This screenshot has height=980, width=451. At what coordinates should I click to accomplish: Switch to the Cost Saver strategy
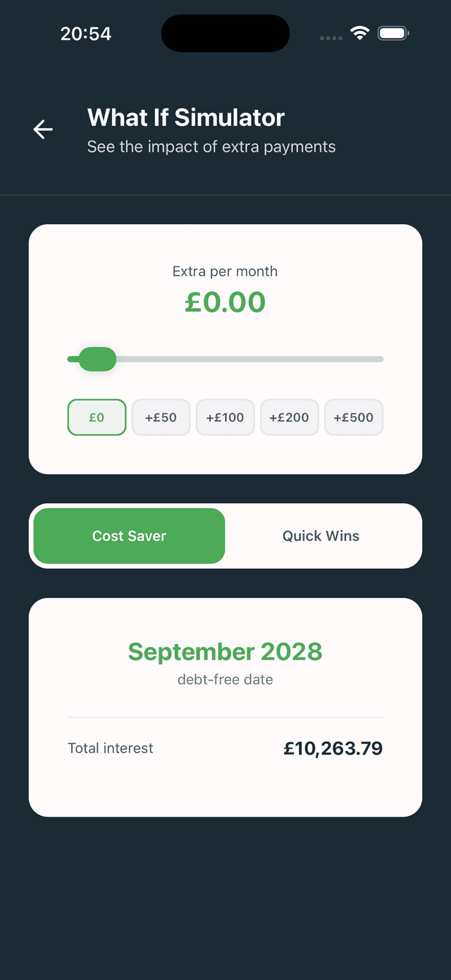pos(129,536)
